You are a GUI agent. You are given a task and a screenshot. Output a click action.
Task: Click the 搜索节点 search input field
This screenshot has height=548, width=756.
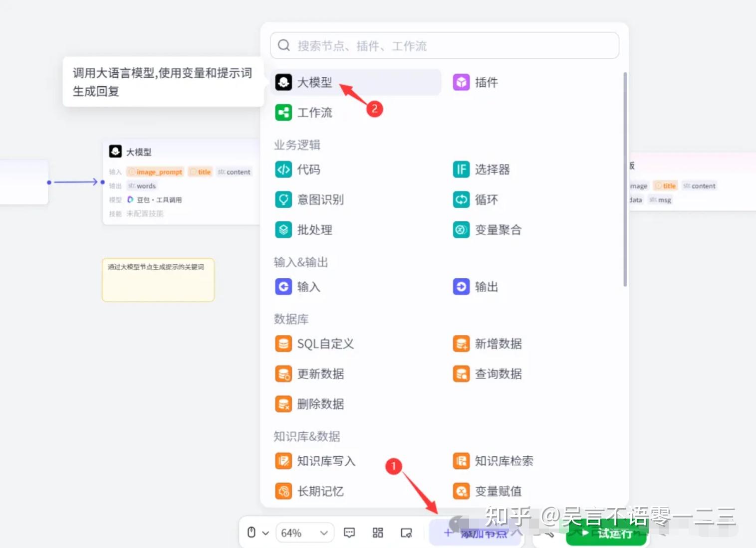[444, 45]
